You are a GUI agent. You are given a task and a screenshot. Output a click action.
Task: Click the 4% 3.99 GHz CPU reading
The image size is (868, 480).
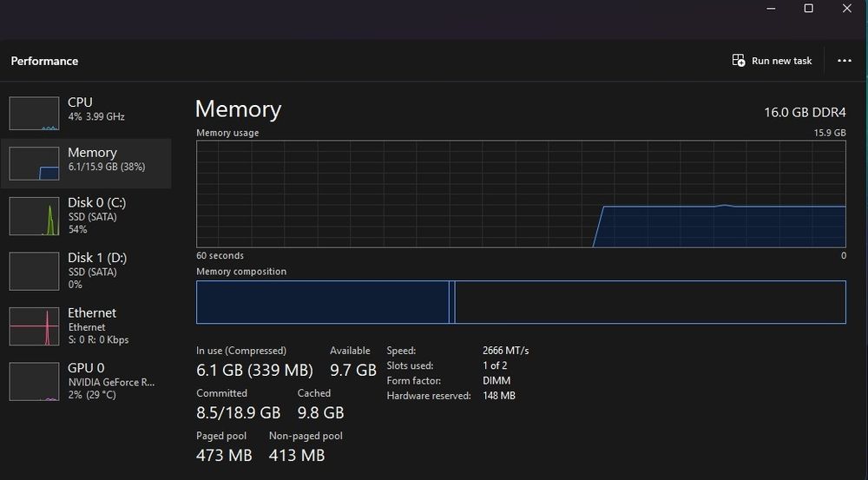(x=96, y=117)
